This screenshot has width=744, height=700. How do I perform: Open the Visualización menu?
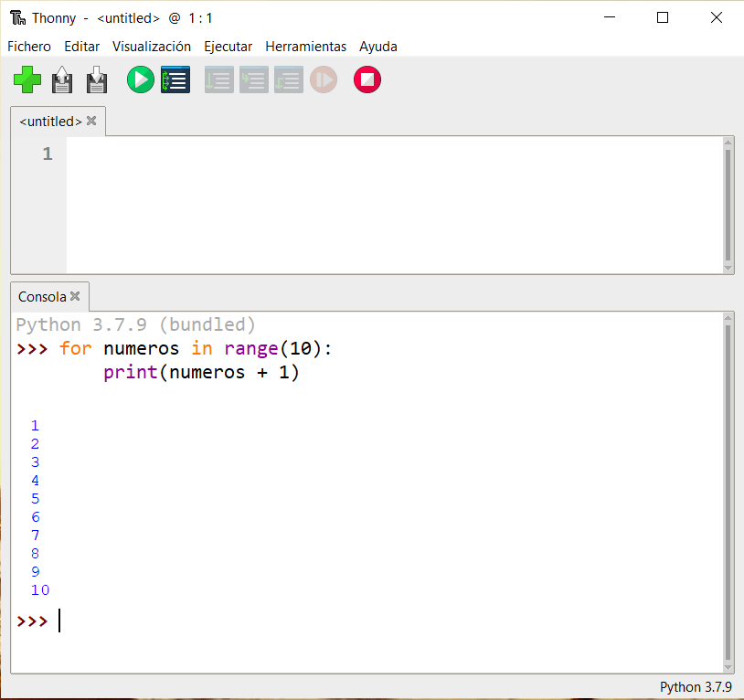pyautogui.click(x=152, y=47)
